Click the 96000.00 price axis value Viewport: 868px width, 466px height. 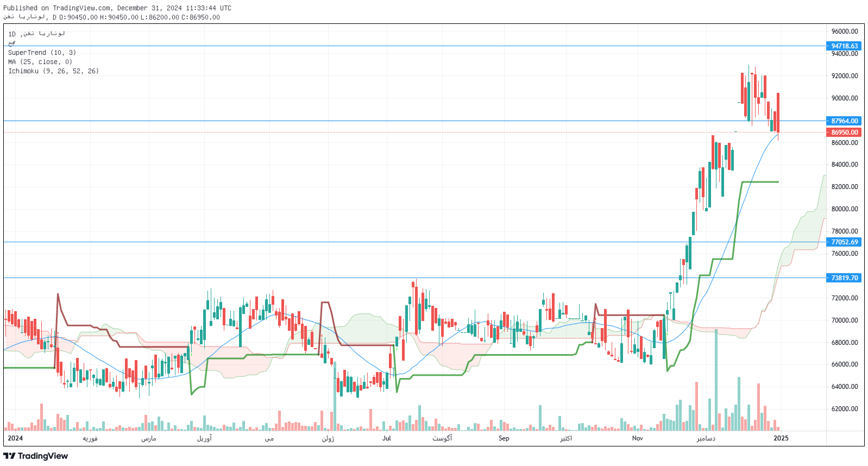(x=845, y=32)
